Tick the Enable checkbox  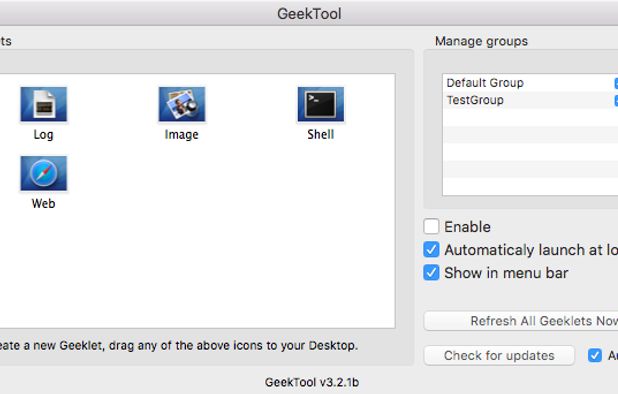[431, 227]
